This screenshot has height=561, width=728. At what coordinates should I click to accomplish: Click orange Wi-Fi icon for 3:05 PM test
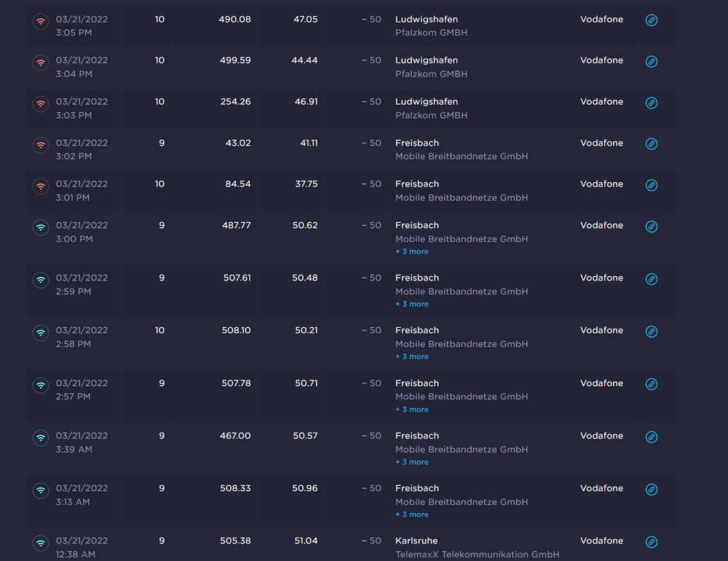41,21
